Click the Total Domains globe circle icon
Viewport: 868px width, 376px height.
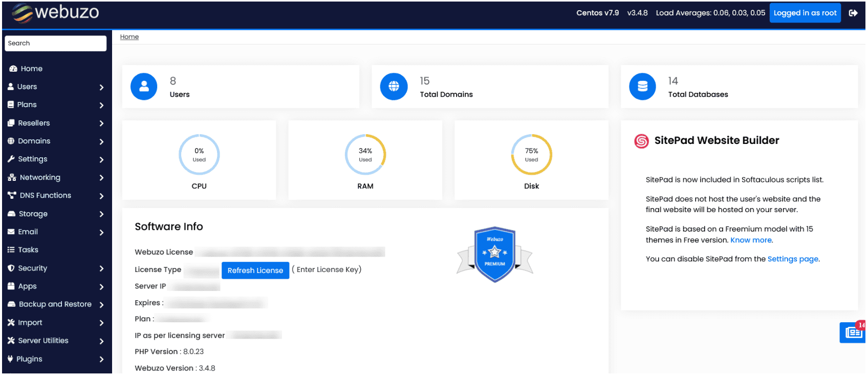point(394,87)
